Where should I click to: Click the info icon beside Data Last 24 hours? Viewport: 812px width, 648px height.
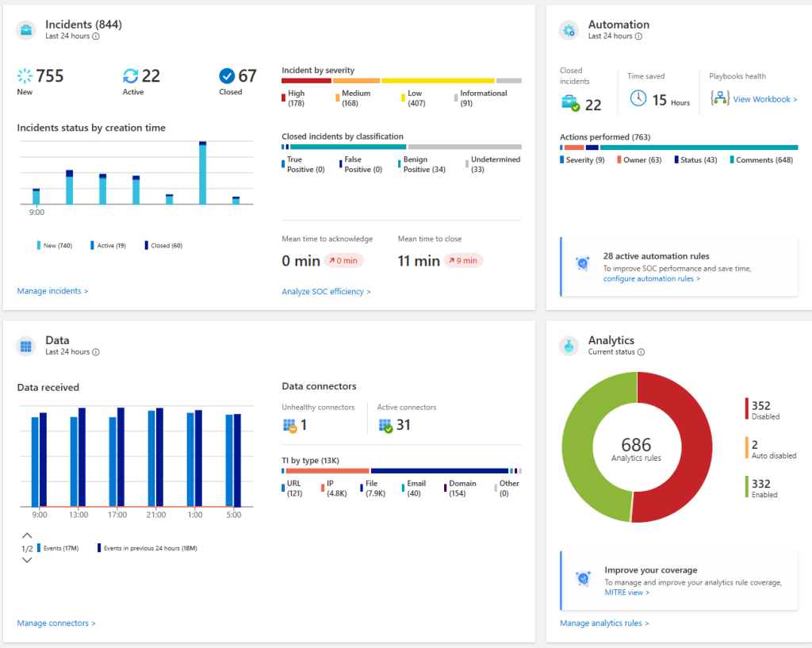(96, 352)
